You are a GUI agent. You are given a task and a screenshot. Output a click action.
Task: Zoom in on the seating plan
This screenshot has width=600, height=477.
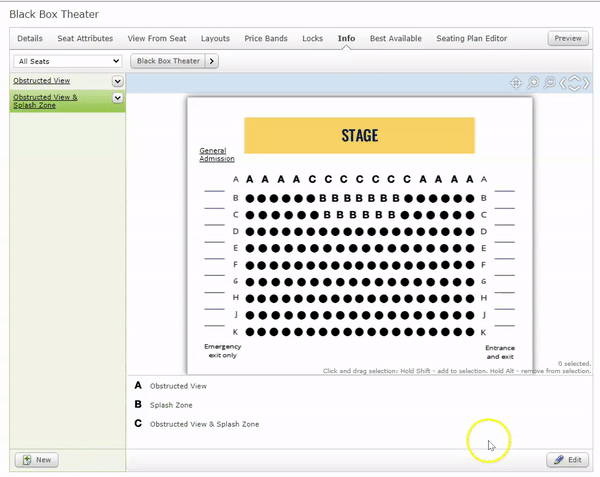point(533,83)
